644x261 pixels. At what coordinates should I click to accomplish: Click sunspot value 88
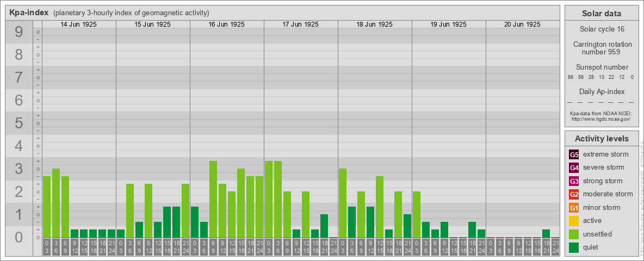click(571, 77)
